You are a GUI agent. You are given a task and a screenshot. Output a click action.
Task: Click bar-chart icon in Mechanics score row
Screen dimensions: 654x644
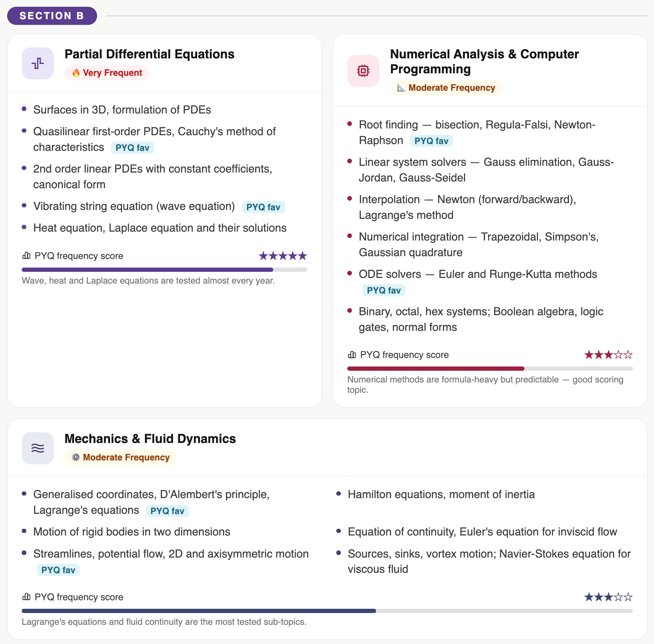[26, 597]
